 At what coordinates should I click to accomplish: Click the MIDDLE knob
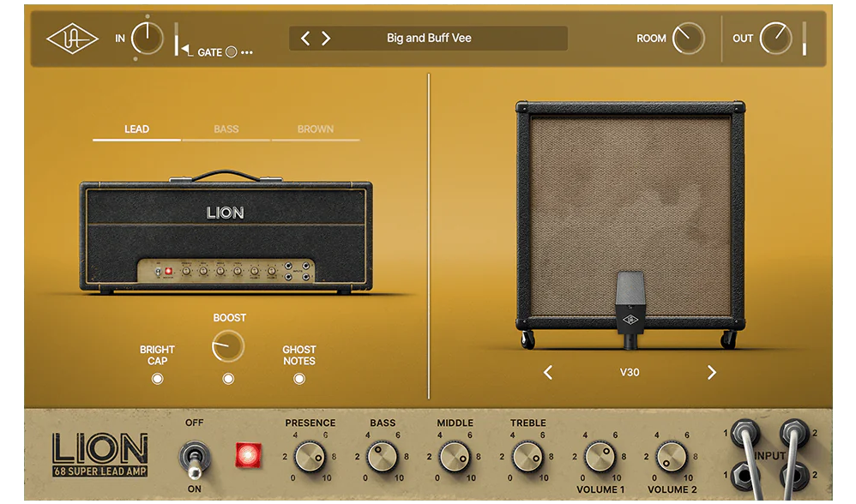point(455,457)
